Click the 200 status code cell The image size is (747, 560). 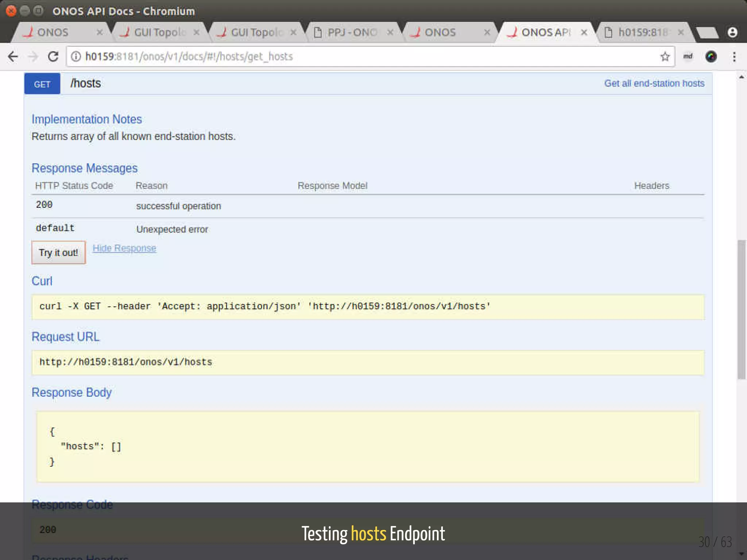click(44, 205)
